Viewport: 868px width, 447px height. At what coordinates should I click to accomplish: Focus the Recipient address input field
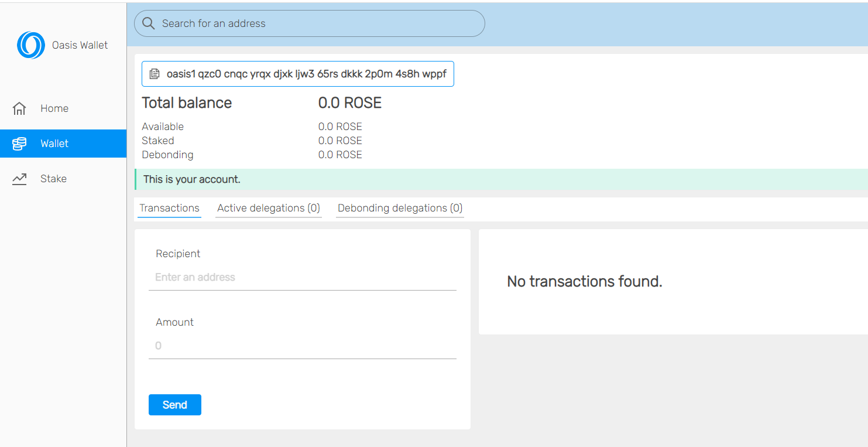pyautogui.click(x=303, y=277)
